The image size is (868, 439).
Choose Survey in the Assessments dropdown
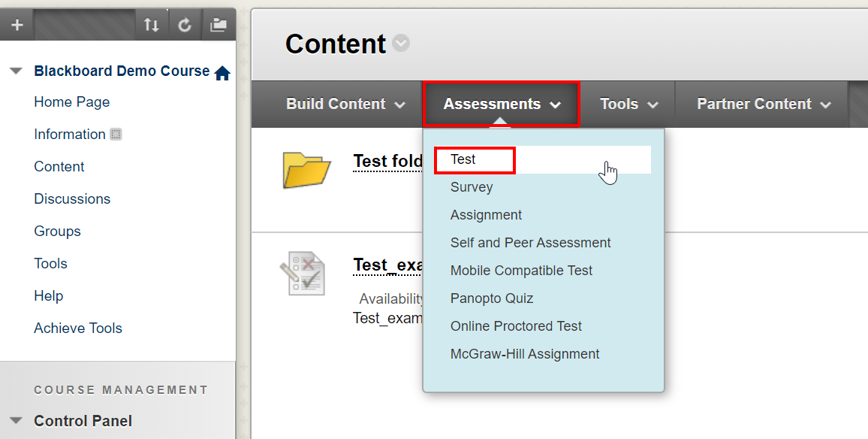472,187
